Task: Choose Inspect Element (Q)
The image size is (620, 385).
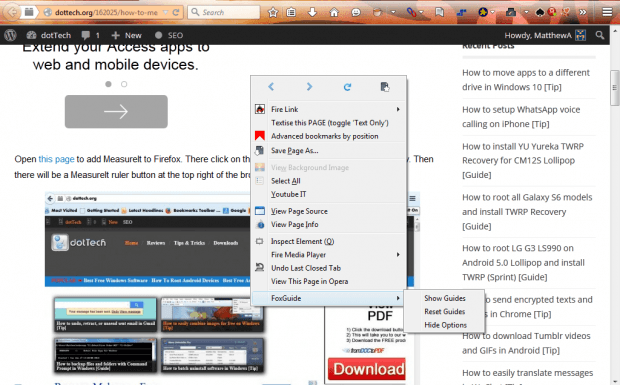Action: (x=329, y=241)
